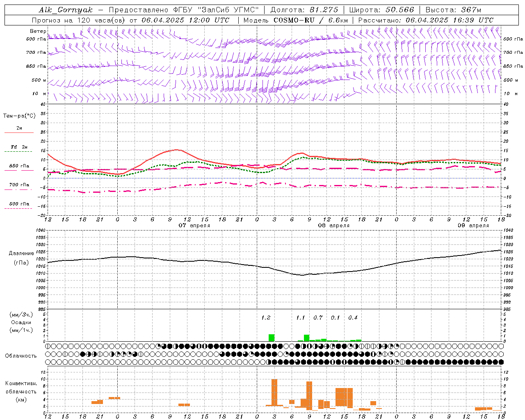The height and width of the screenshot is (420, 525).
Task: Click the Осадки precipitation label
Action: point(21,322)
